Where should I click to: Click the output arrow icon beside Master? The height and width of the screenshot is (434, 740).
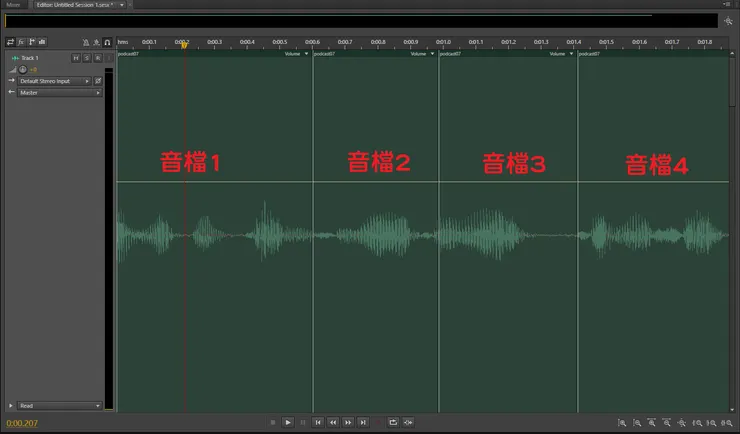pos(11,92)
